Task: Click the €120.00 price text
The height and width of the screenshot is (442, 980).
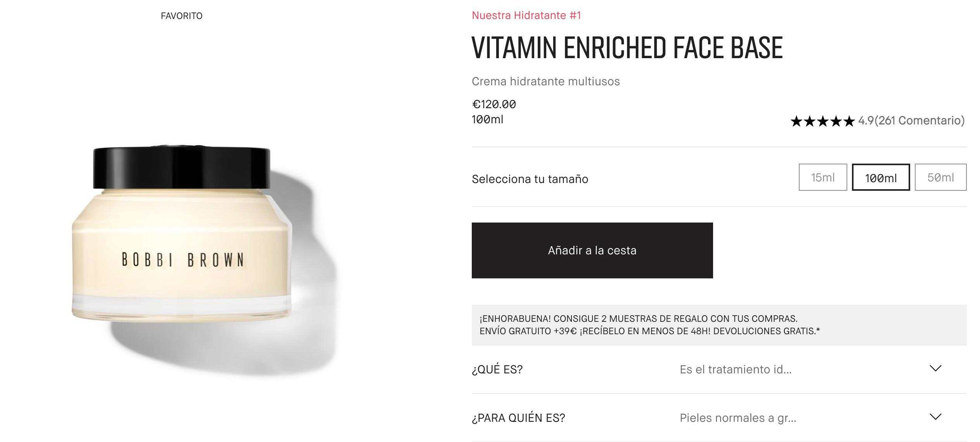Action: coord(494,104)
